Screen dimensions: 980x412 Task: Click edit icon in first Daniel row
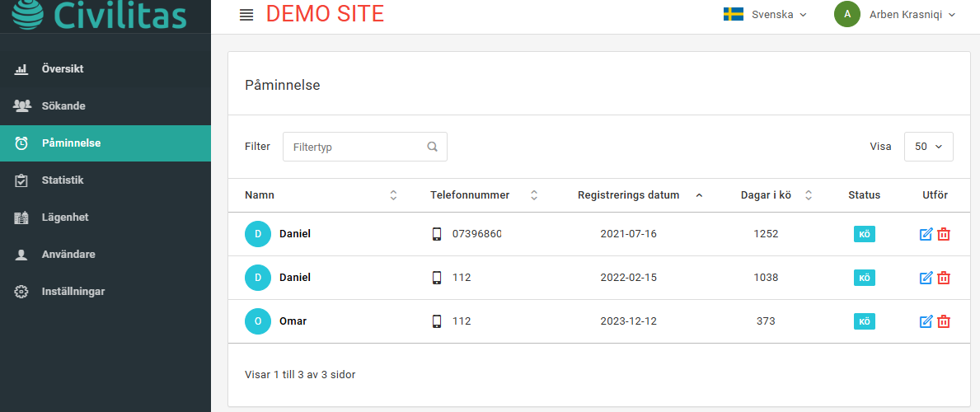[926, 234]
